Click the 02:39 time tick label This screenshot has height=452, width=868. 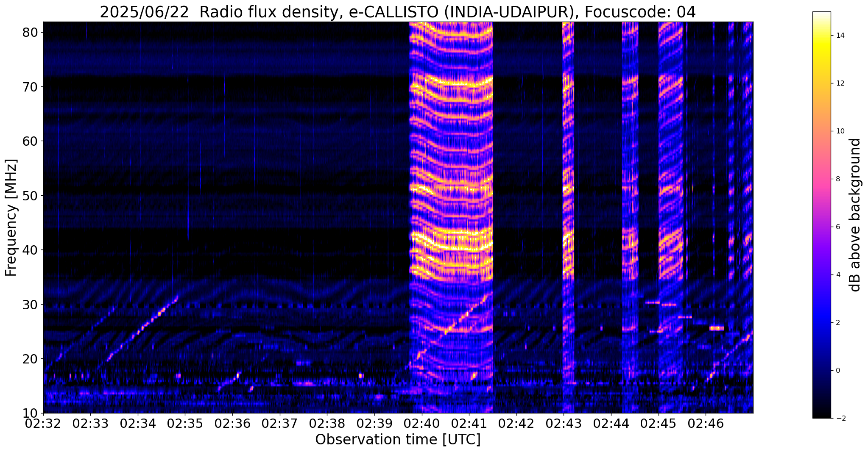pyautogui.click(x=374, y=423)
